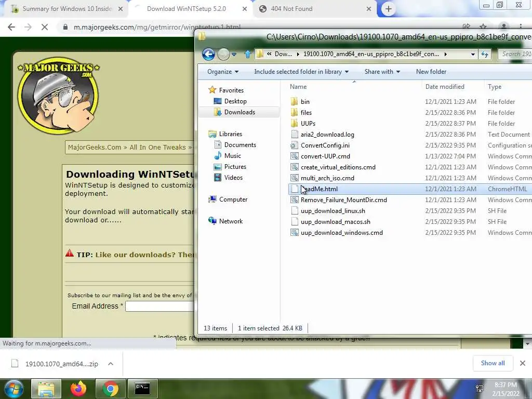
Task: Open Pictures library in navigation pane
Action: (235, 167)
